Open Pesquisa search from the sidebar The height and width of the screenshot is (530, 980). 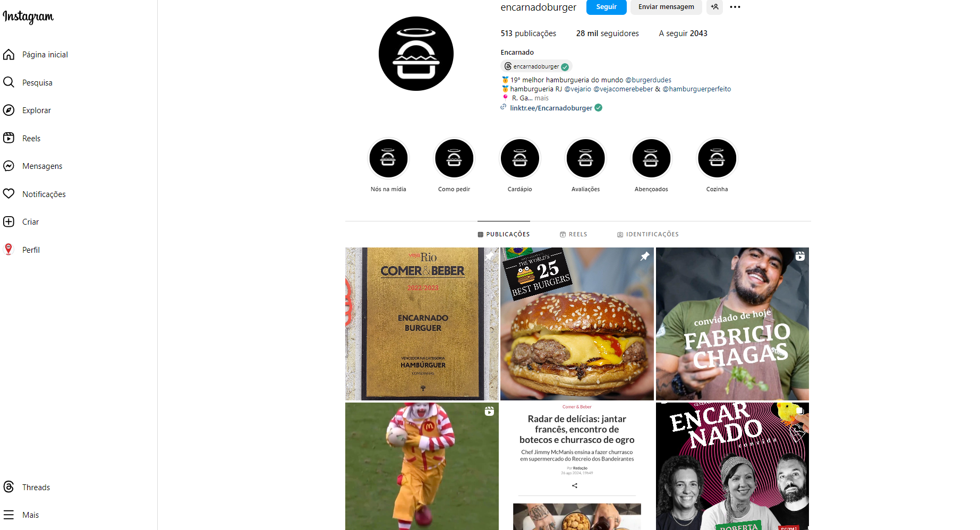8,82
